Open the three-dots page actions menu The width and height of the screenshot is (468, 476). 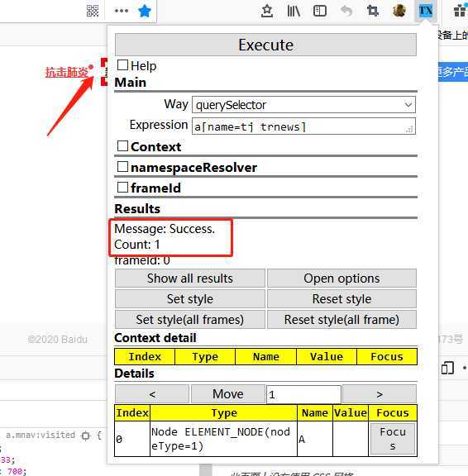coord(122,11)
